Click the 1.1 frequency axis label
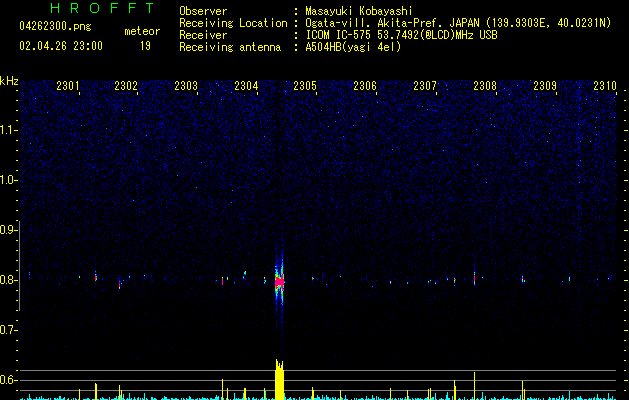This screenshot has width=629, height=400. 8,130
